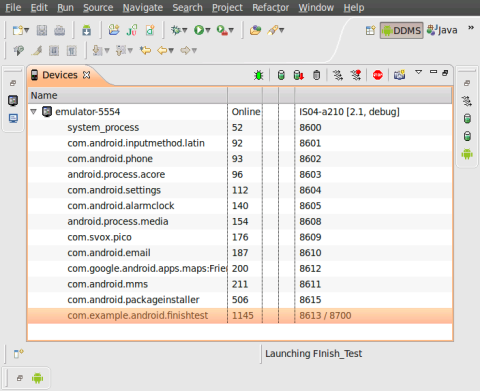Click the Forward navigation arrow
The height and width of the screenshot is (391, 480).
coord(185,51)
